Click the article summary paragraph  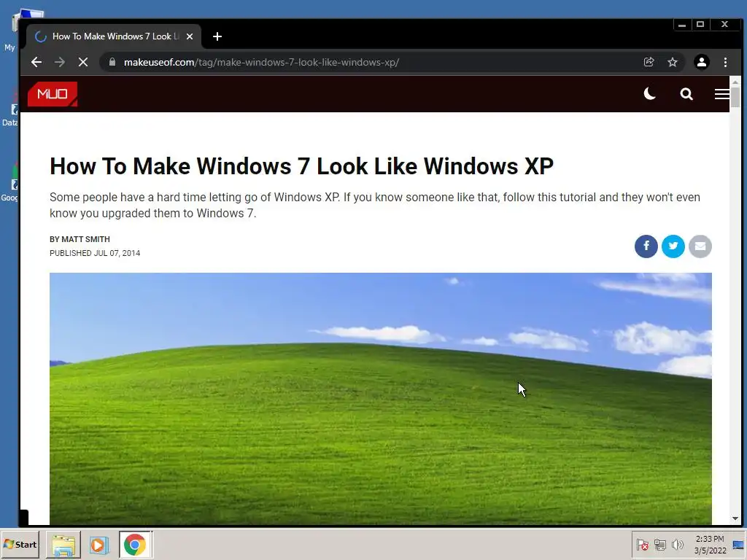pyautogui.click(x=375, y=205)
